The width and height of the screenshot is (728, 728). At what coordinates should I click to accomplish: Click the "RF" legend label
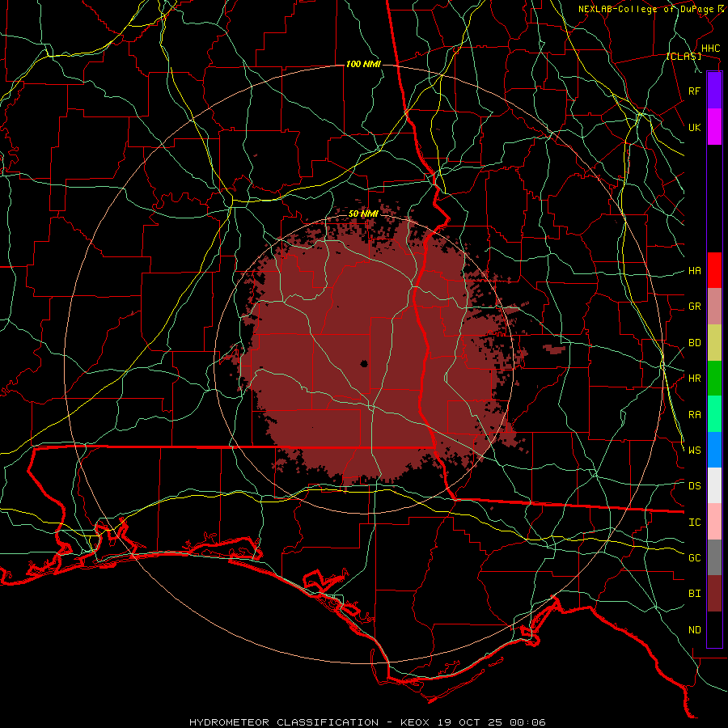pos(695,91)
